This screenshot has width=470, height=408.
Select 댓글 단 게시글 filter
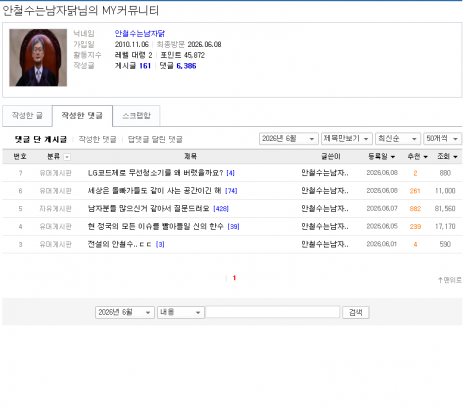tap(41, 139)
